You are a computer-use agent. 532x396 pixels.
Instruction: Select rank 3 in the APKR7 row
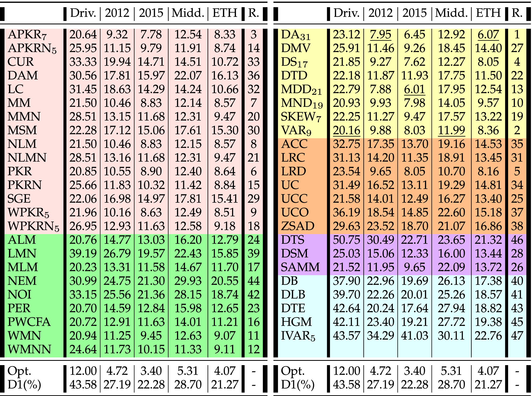[x=254, y=34]
